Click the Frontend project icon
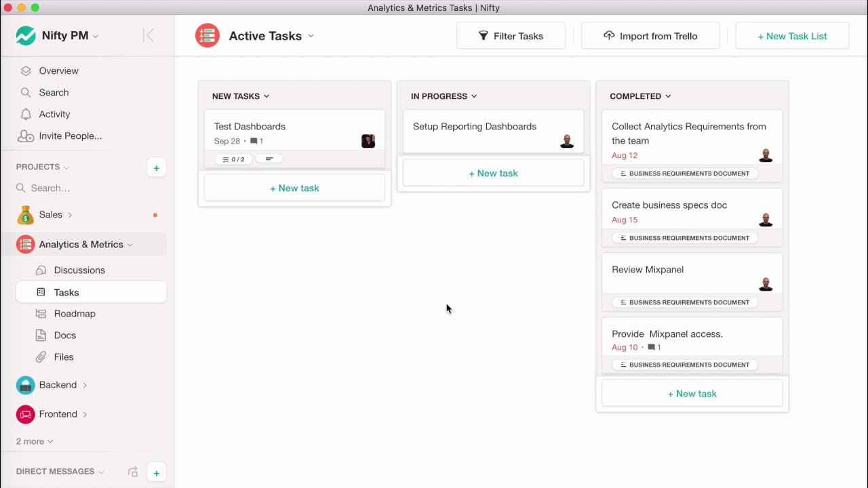The width and height of the screenshot is (868, 488). tap(26, 414)
